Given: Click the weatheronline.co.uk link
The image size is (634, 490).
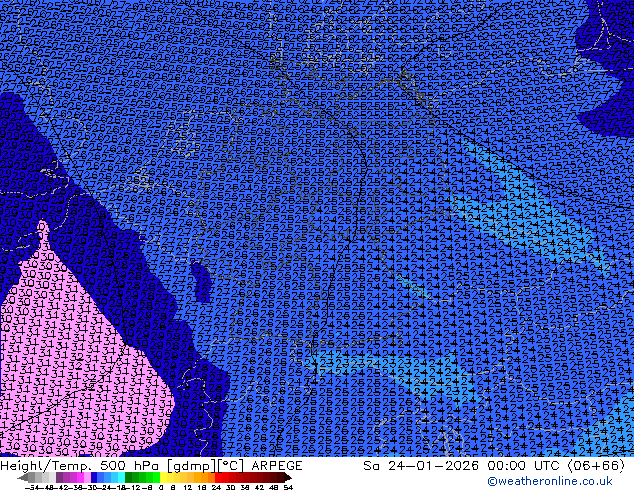Looking at the screenshot, I should click(x=549, y=481).
